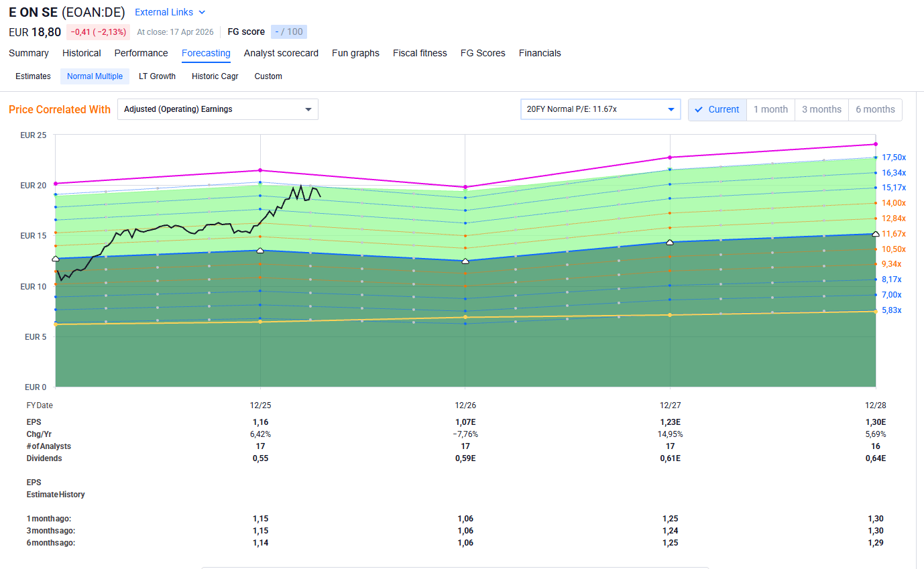This screenshot has height=569, width=924.
Task: Switch to the 6 months view
Action: coord(875,109)
